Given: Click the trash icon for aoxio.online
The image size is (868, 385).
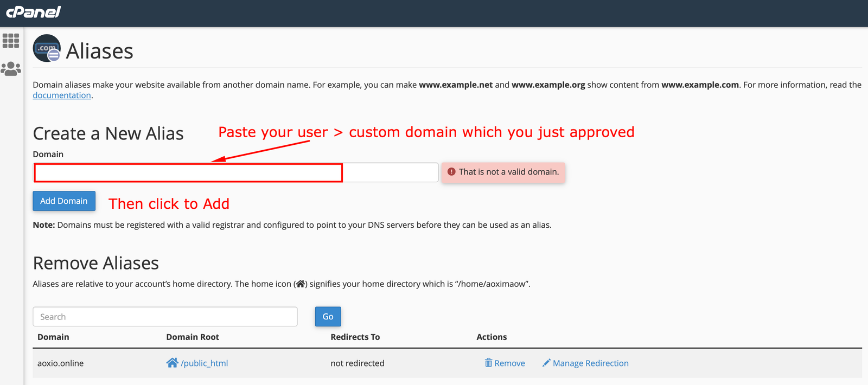Looking at the screenshot, I should pos(488,363).
